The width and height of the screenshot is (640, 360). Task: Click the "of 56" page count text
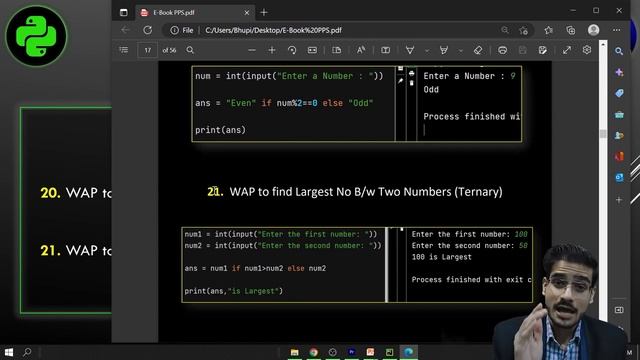click(169, 50)
